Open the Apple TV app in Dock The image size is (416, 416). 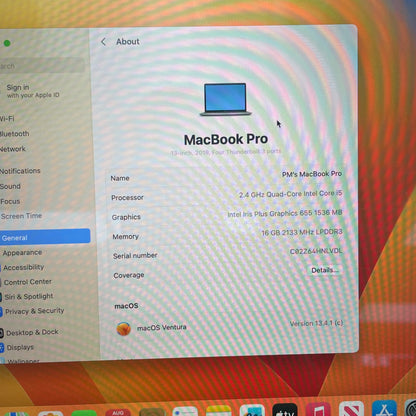pos(285,410)
